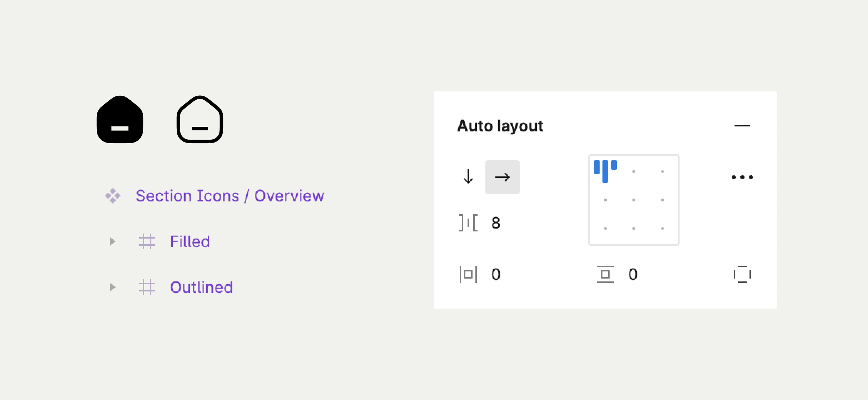Select bottom right alignment in the grid
Viewport: 868px width, 400px height.
pyautogui.click(x=662, y=229)
